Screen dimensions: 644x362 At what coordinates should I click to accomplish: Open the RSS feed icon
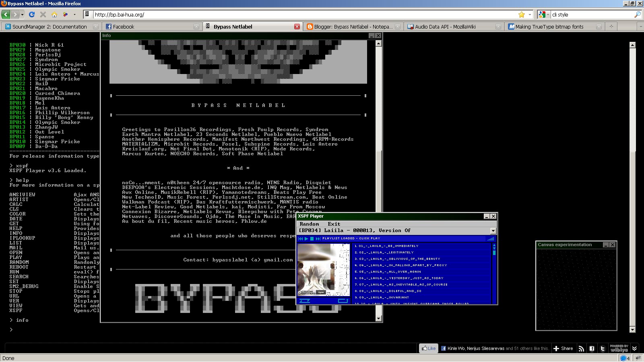tap(581, 349)
